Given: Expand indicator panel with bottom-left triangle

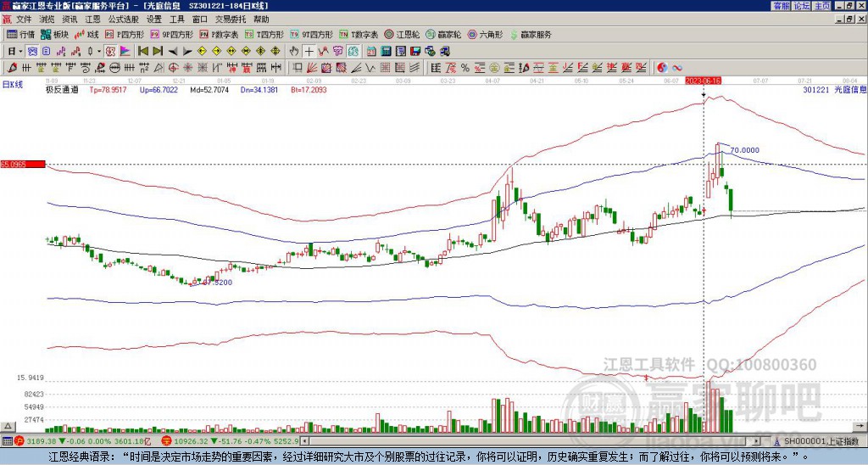Looking at the screenshot, I should coord(8,426).
